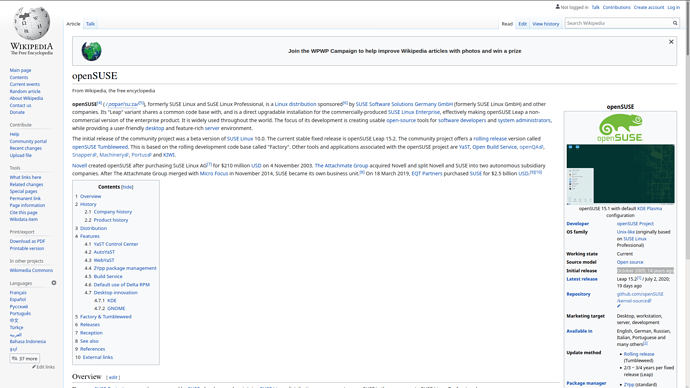Close the WPWP campaign banner
Viewport: 690px width, 388px height.
[671, 42]
